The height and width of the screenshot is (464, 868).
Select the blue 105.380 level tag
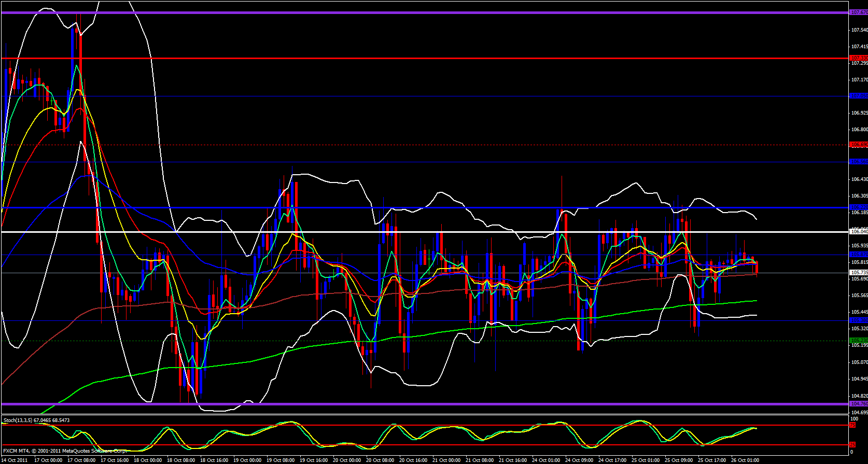point(859,320)
